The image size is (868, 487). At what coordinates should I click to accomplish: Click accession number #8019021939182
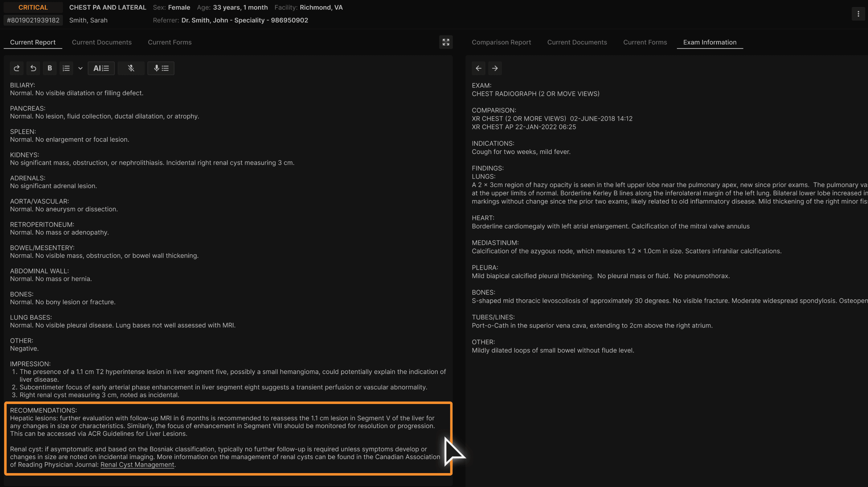[33, 20]
